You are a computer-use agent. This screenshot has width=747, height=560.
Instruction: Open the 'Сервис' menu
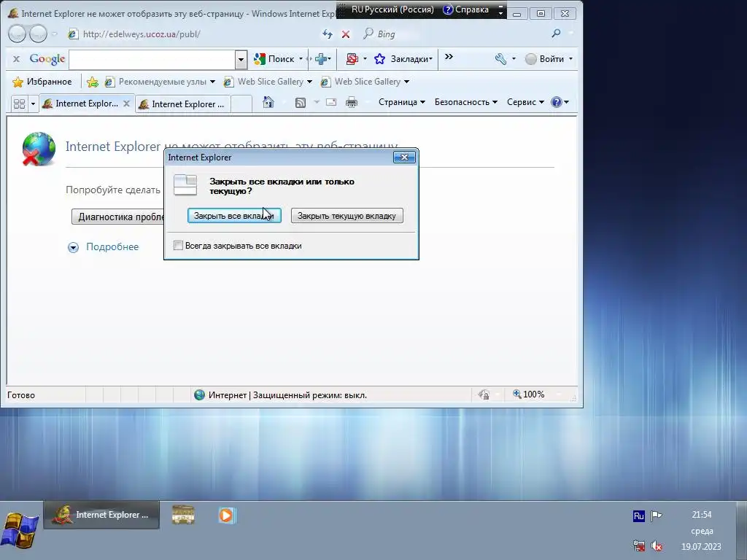coord(525,102)
